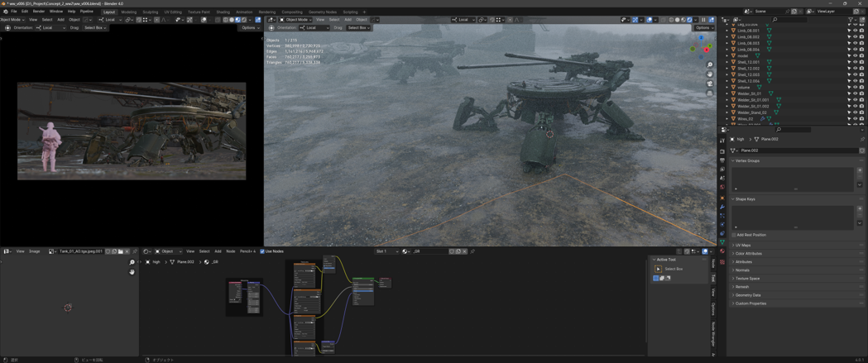Switch to the UV Editing workspace tab
The width and height of the screenshot is (868, 363).
(x=173, y=12)
